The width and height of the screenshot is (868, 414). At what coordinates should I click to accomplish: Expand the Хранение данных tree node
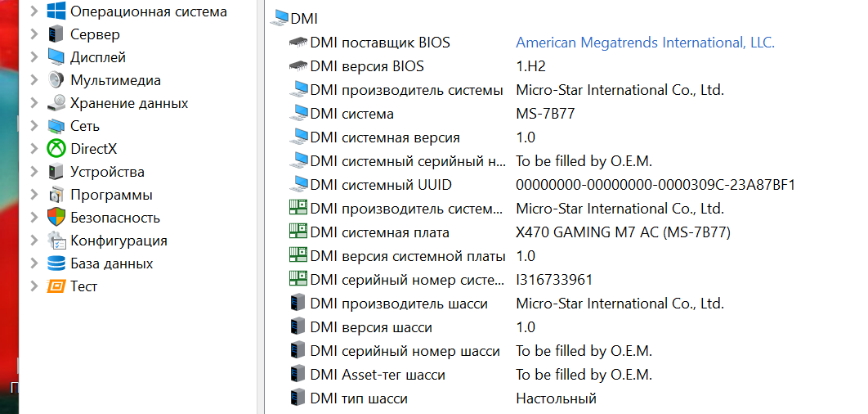[35, 103]
